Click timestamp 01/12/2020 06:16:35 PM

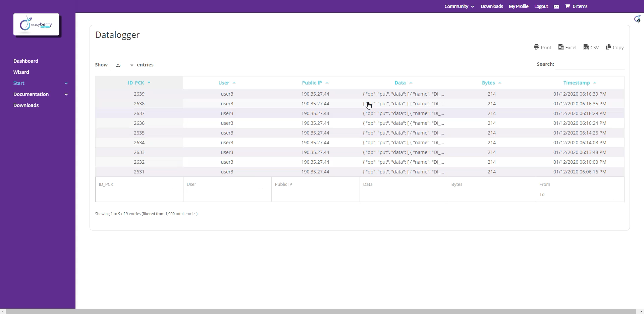(x=580, y=104)
